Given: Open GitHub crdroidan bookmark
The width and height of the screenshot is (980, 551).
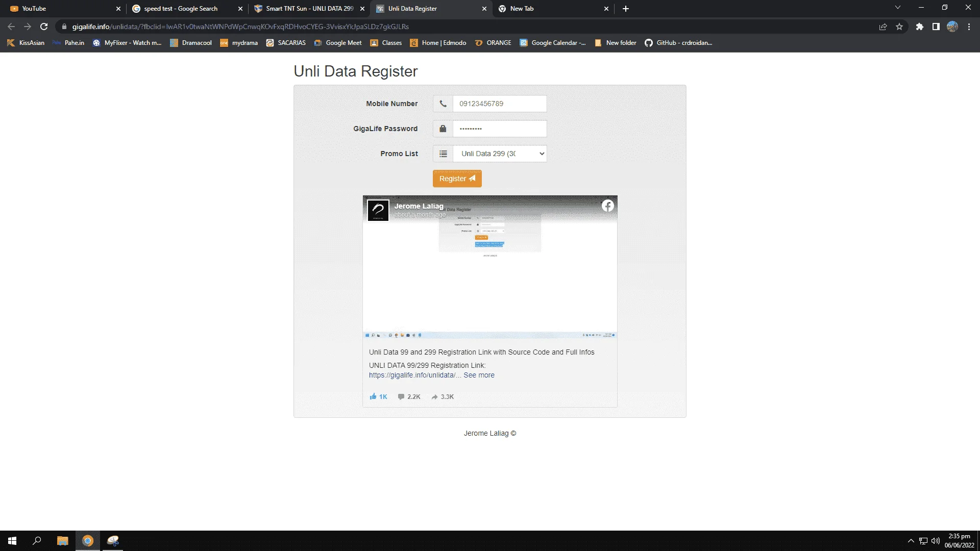Looking at the screenshot, I should [x=678, y=43].
